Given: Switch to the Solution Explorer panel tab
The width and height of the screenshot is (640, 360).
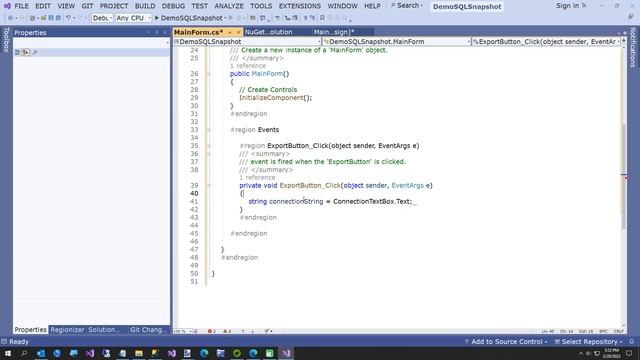Looking at the screenshot, I should click(x=104, y=329).
